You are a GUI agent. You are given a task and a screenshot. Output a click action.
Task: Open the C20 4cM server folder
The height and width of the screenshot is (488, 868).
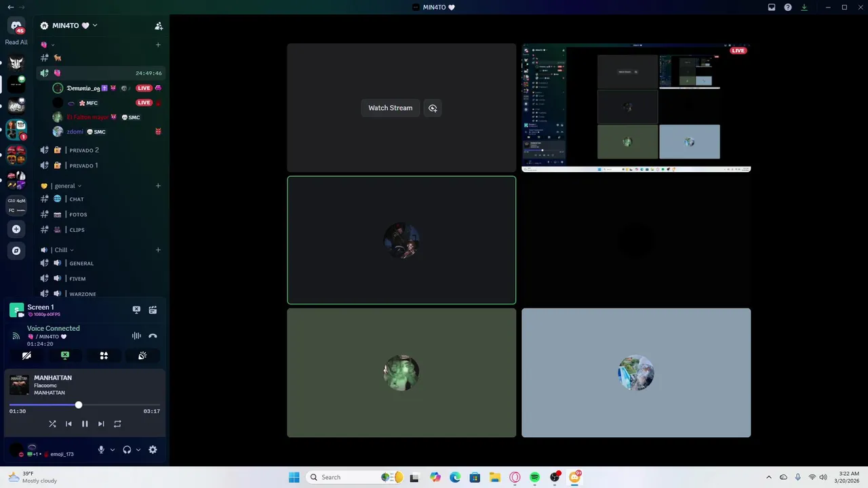[16, 205]
